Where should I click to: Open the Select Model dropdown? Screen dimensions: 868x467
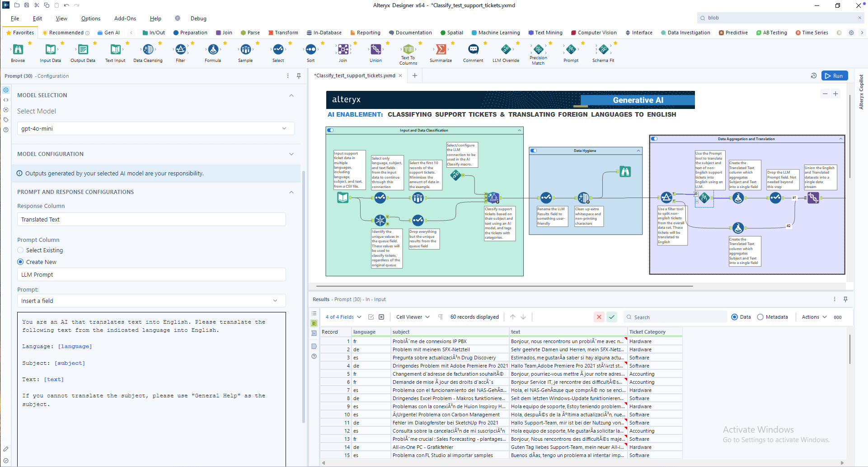pos(156,128)
